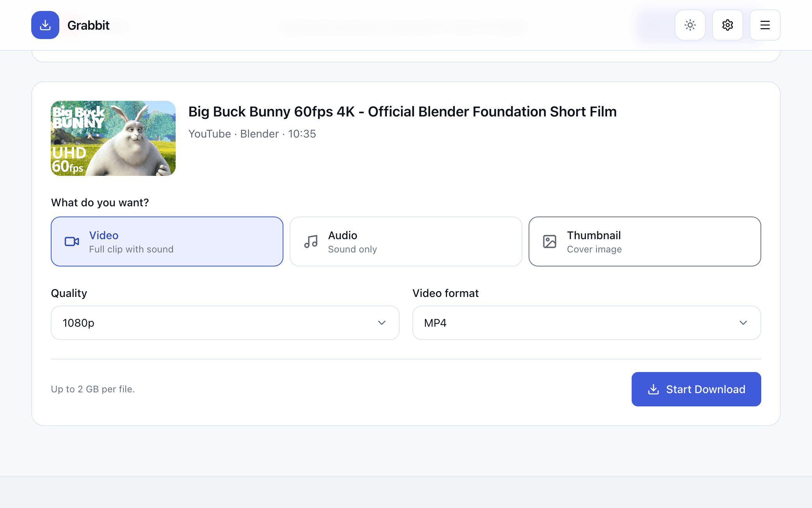Viewport: 812px width, 508px height.
Task: Open settings via the gear icon
Action: [x=728, y=25]
